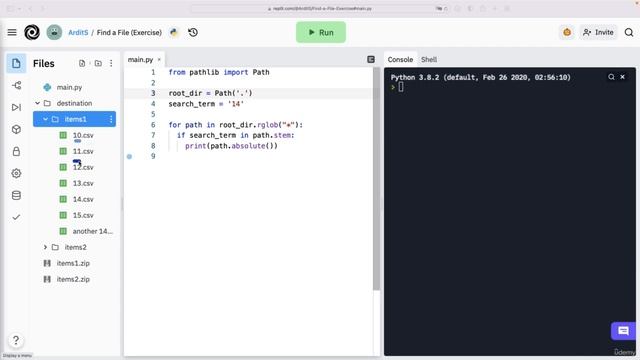Clear the console with X icon
Screen dimensions: 640x360
click(622, 77)
